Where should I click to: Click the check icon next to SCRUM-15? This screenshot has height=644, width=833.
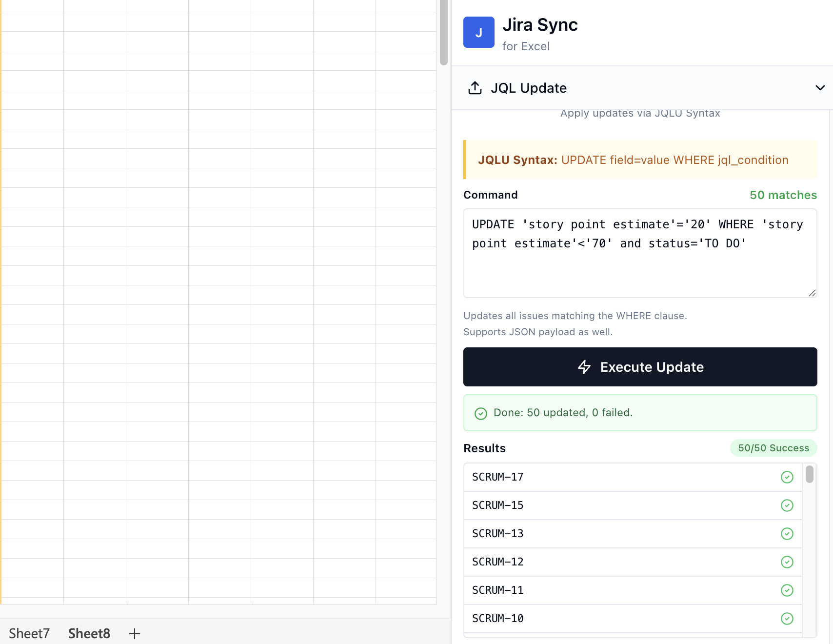(x=787, y=505)
